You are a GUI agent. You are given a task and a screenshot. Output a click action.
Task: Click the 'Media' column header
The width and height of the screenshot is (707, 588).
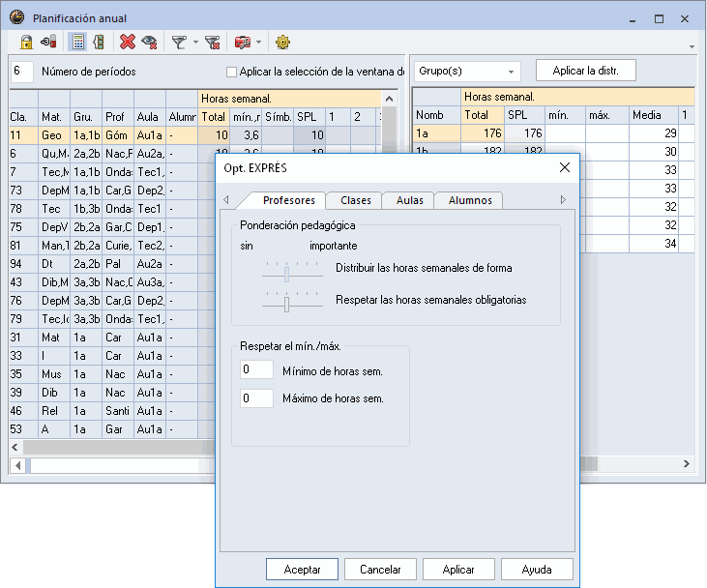coord(654,115)
